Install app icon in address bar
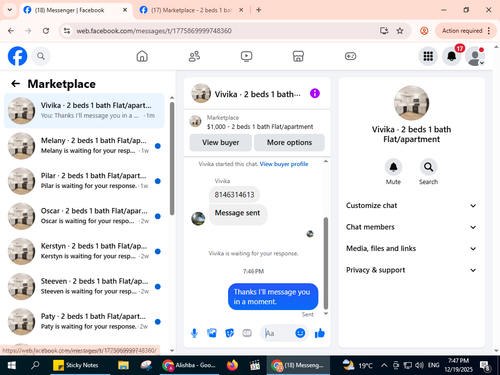This screenshot has height=375, width=500. pyautogui.click(x=384, y=31)
